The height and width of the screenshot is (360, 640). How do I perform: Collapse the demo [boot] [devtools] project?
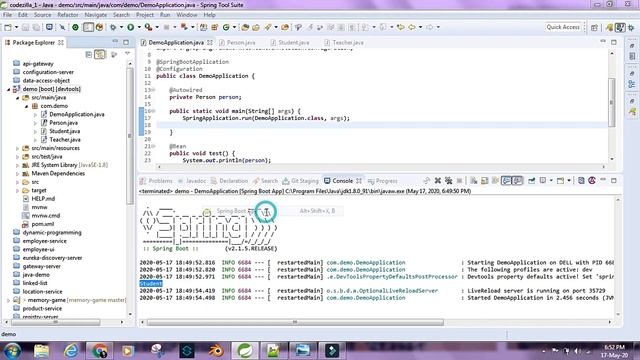[9, 89]
